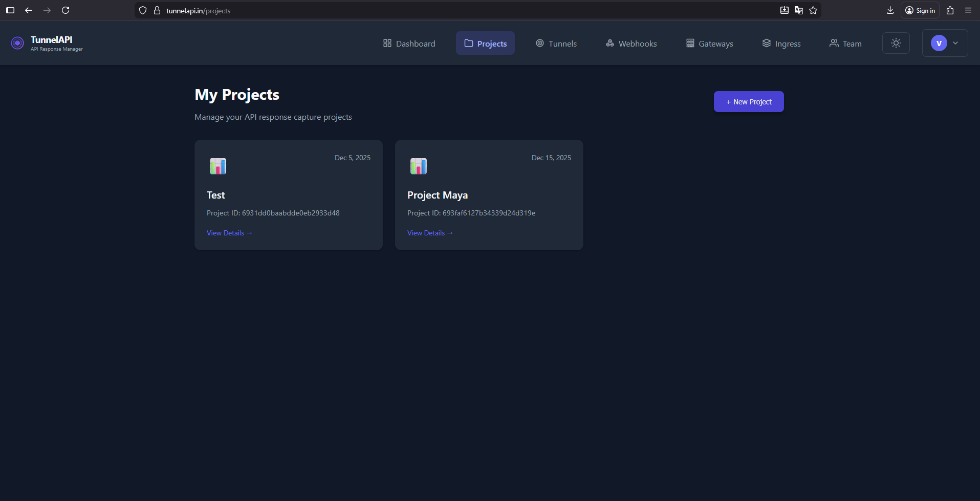Click the TunnelAPI logo icon
This screenshot has height=501, width=980.
(x=17, y=43)
